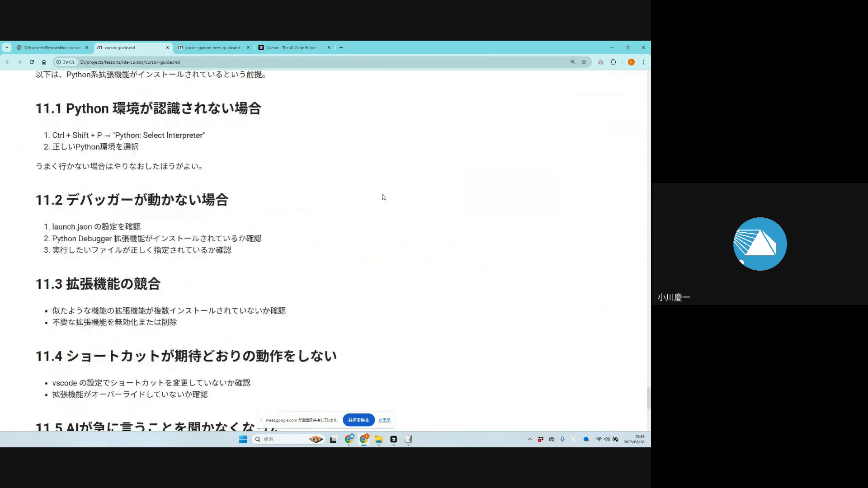Open the Extensions puzzle icon
Viewport: 868px width, 488px height.
[613, 62]
